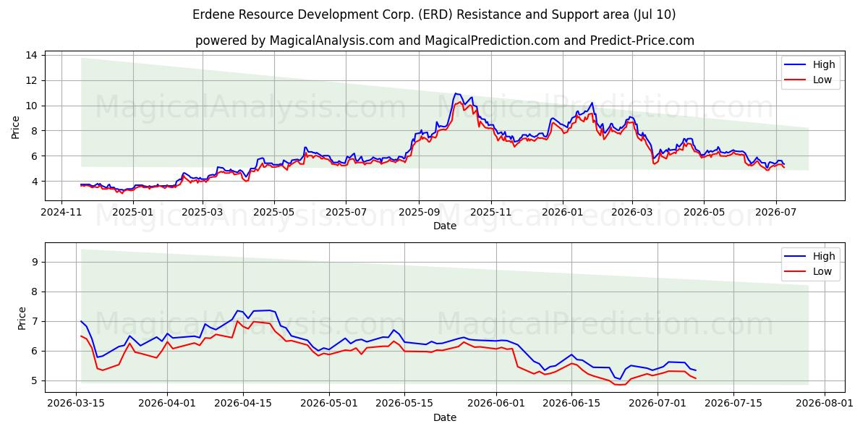Click the '2025-07' x-axis label on top chart
The width and height of the screenshot is (868, 434).
346,213
